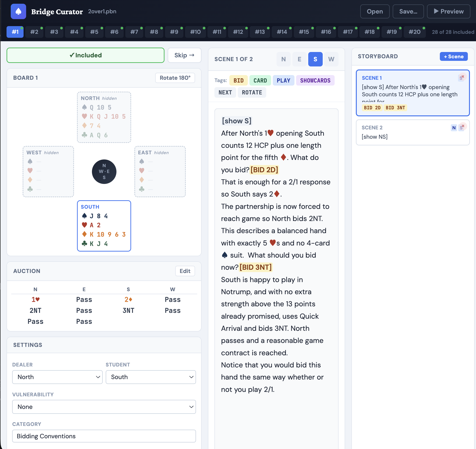Insert the purple SHOWCARDS tag

pos(315,80)
